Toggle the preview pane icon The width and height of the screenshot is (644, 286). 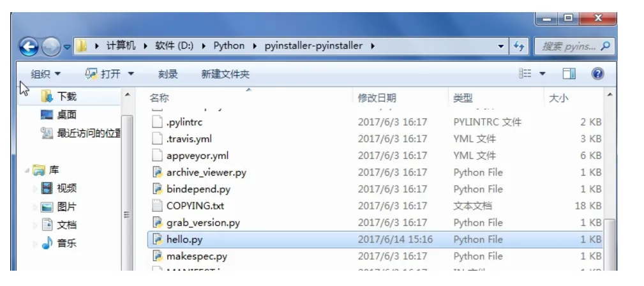point(569,73)
